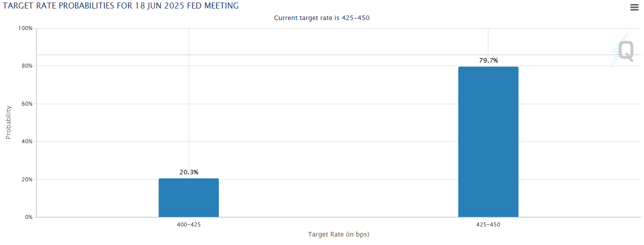Click the vertical gridline above the 400-425 bar
Viewport: 644px width, 245px height.
(189, 100)
